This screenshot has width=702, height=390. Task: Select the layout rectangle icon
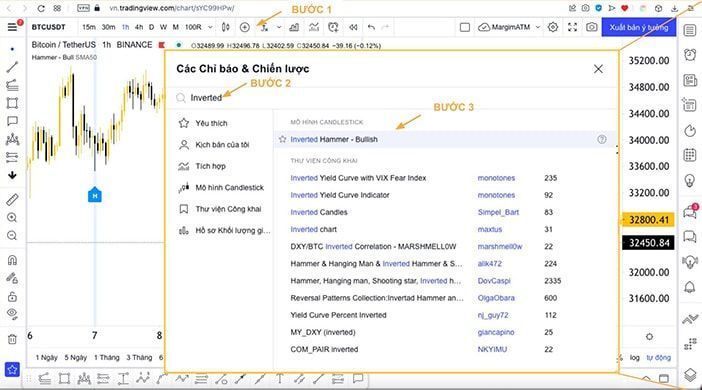pos(465,27)
